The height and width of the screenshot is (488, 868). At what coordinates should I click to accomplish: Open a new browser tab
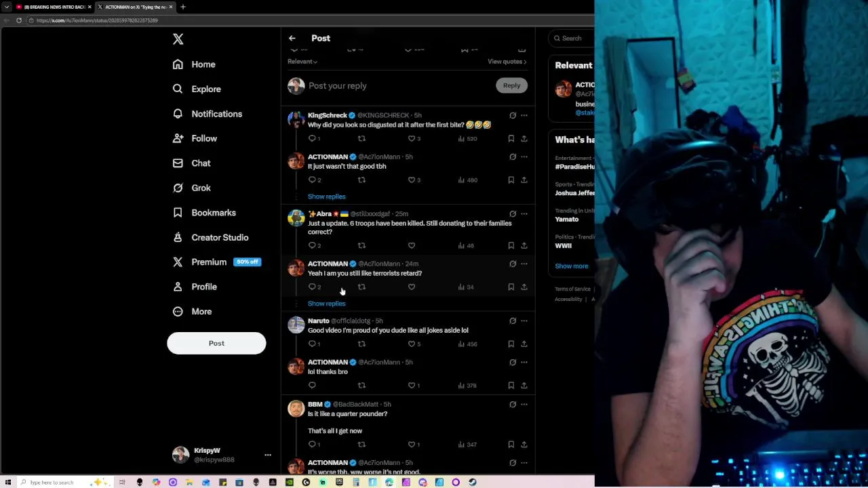pos(182,7)
